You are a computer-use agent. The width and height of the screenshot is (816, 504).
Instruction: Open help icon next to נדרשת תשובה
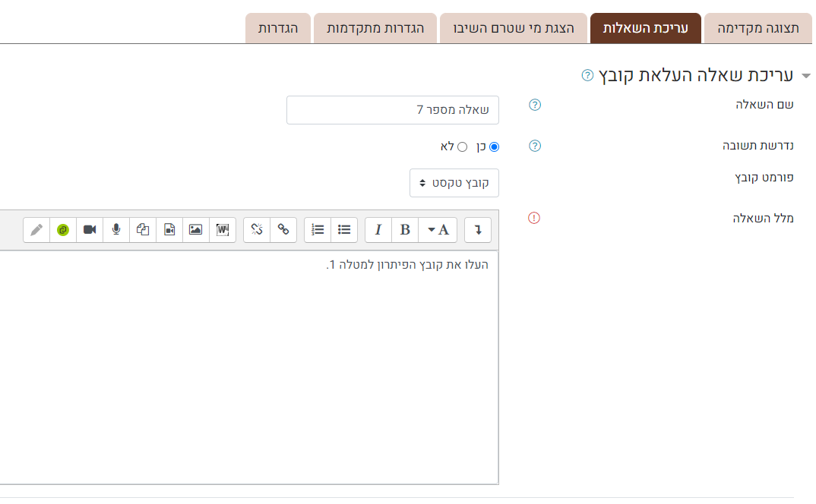click(x=534, y=146)
